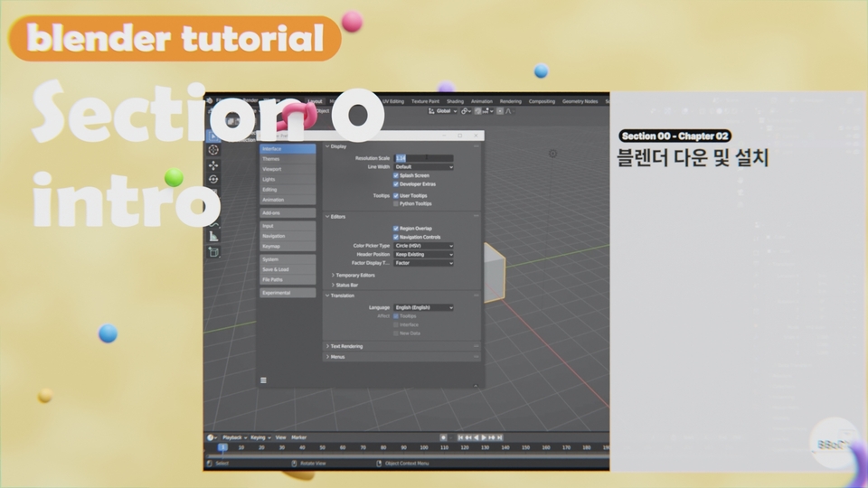Open the Color Picker Type dropdown

(x=423, y=246)
